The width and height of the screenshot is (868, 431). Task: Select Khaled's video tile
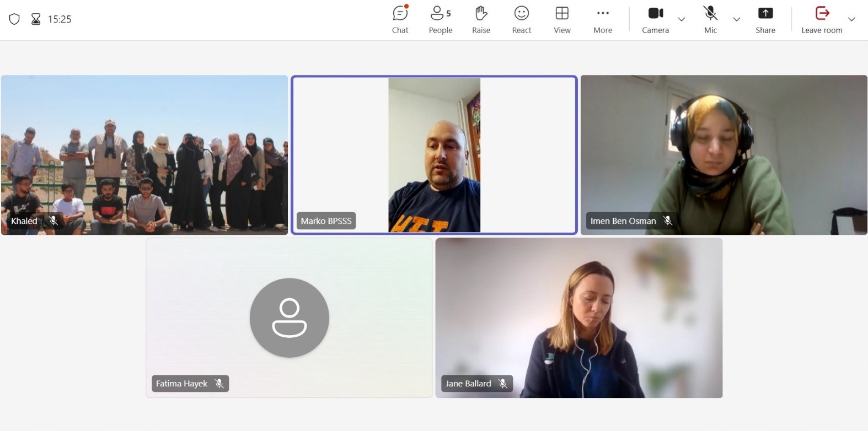[x=144, y=154]
